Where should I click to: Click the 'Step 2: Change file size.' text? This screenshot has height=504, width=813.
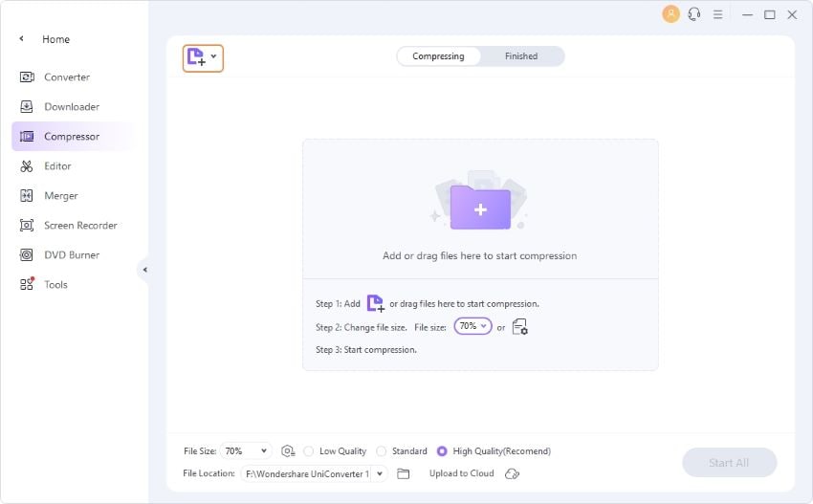pyautogui.click(x=361, y=327)
